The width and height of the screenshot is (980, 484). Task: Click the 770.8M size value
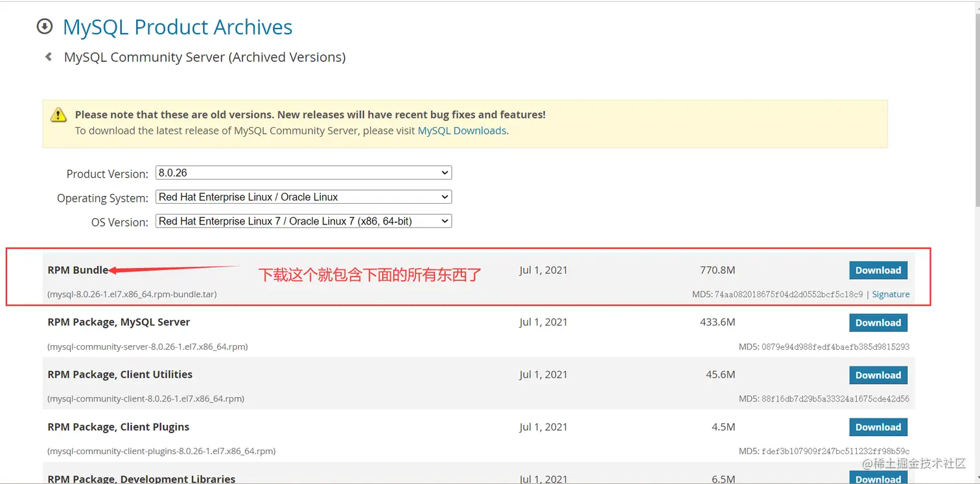coord(717,270)
